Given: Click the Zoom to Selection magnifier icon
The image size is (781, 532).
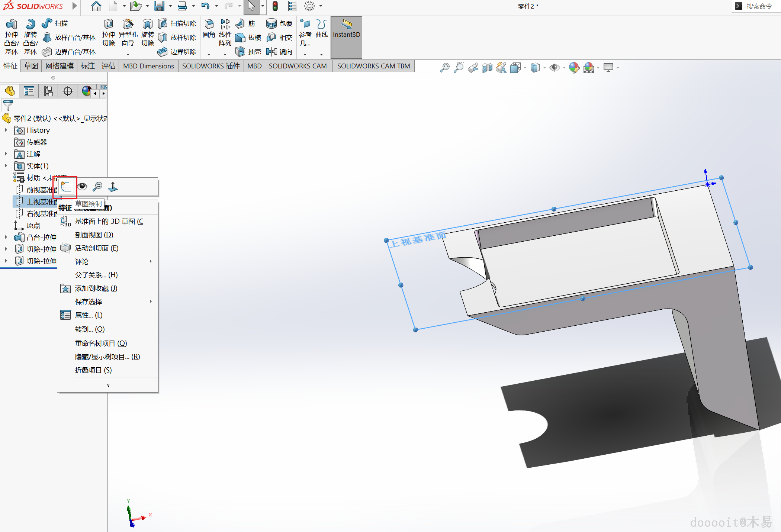Looking at the screenshot, I should [x=97, y=187].
